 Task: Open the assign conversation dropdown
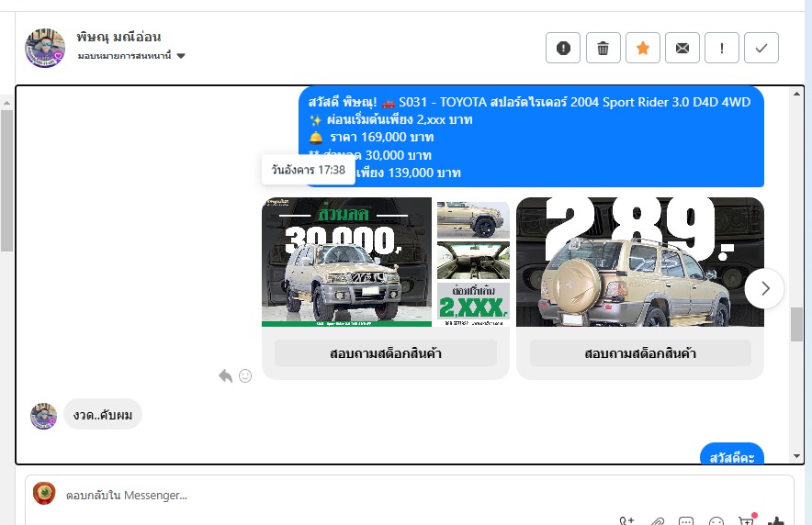point(131,55)
